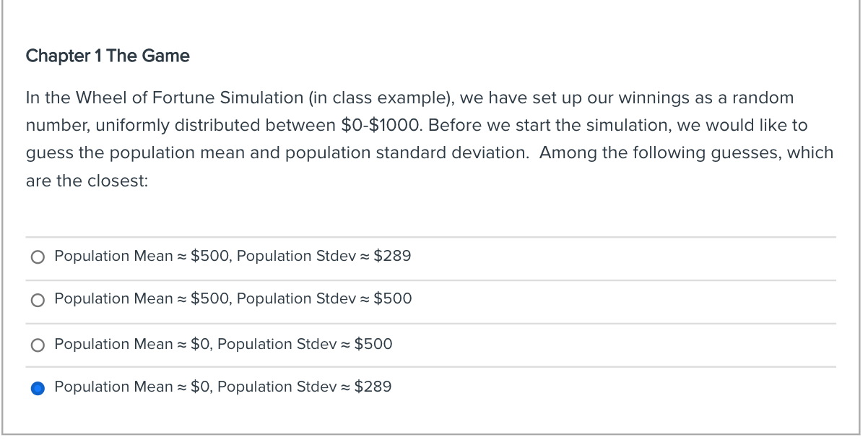Image resolution: width=868 pixels, height=448 pixels.
Task: Click the answer text "Population Mean ≈ $0, Population Stdev ≈ $500"
Action: [x=223, y=344]
